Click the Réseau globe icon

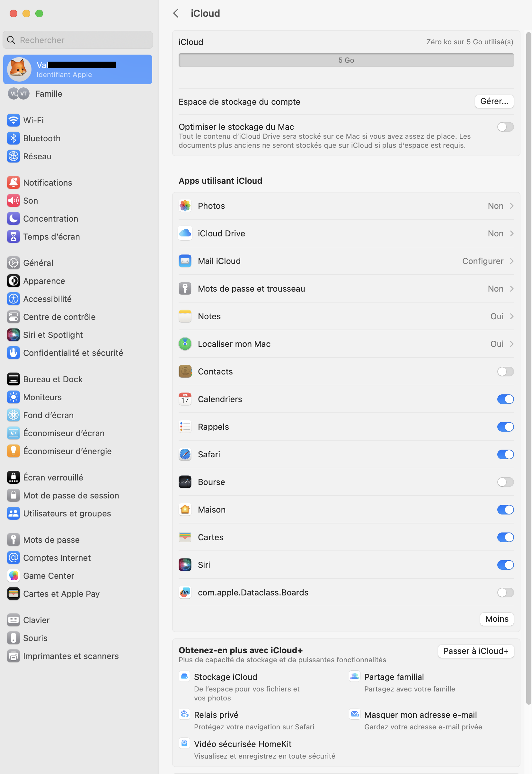13,156
